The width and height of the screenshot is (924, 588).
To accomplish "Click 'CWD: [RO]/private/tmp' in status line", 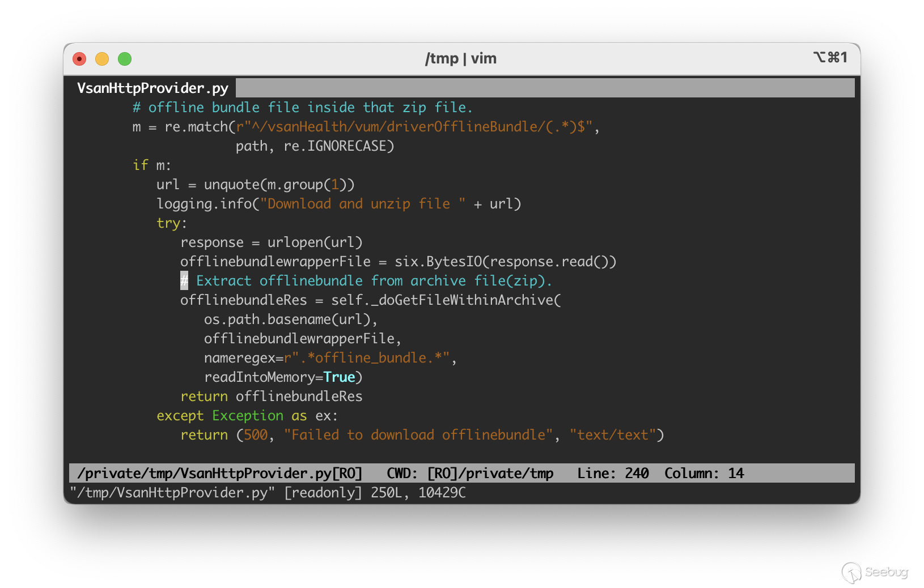I will [x=470, y=474].
